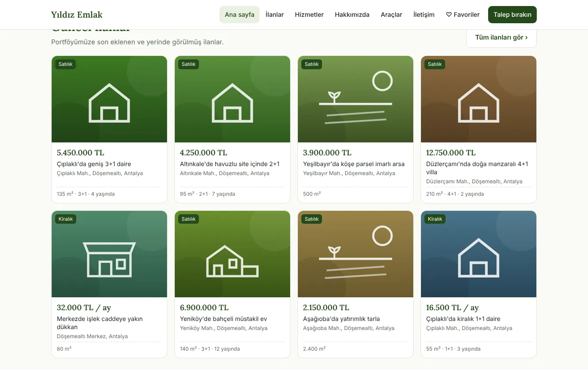Go to Hizmetler page
The width and height of the screenshot is (588, 370).
(x=309, y=15)
